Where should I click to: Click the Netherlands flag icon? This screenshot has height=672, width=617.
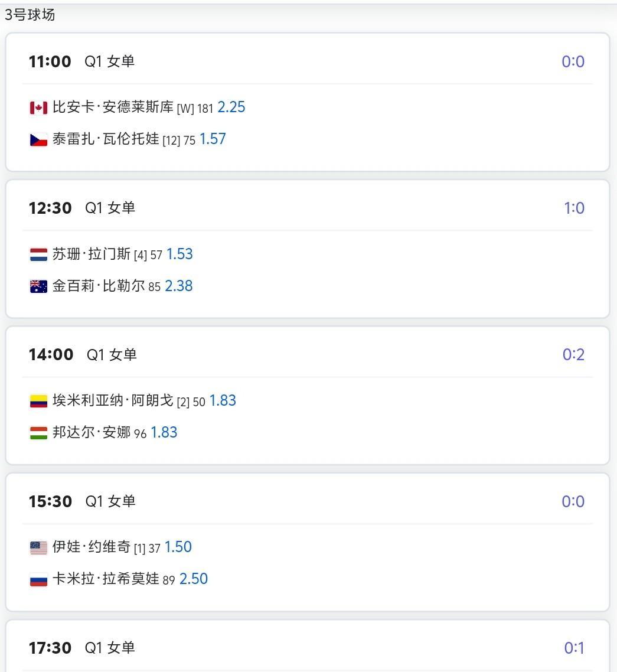(38, 255)
